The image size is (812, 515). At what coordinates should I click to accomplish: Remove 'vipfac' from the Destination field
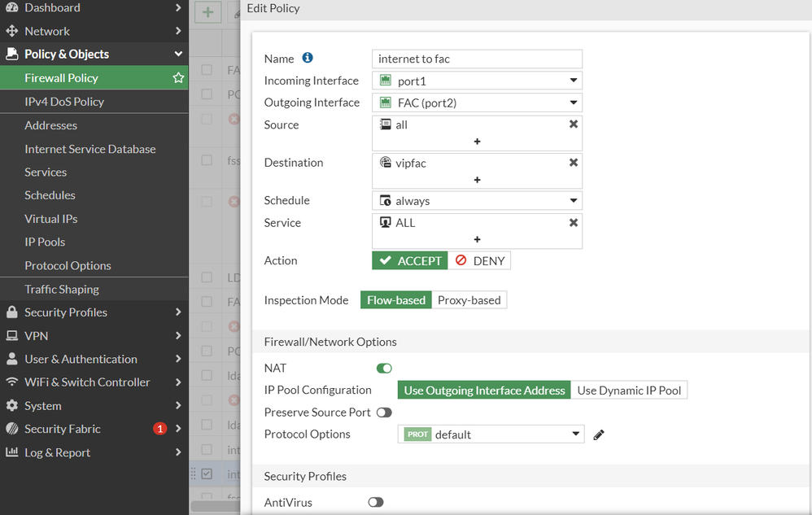(x=574, y=163)
